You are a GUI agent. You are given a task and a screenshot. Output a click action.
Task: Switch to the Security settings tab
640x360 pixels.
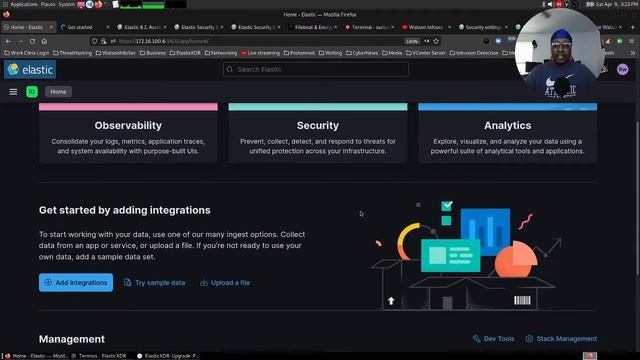tap(483, 27)
